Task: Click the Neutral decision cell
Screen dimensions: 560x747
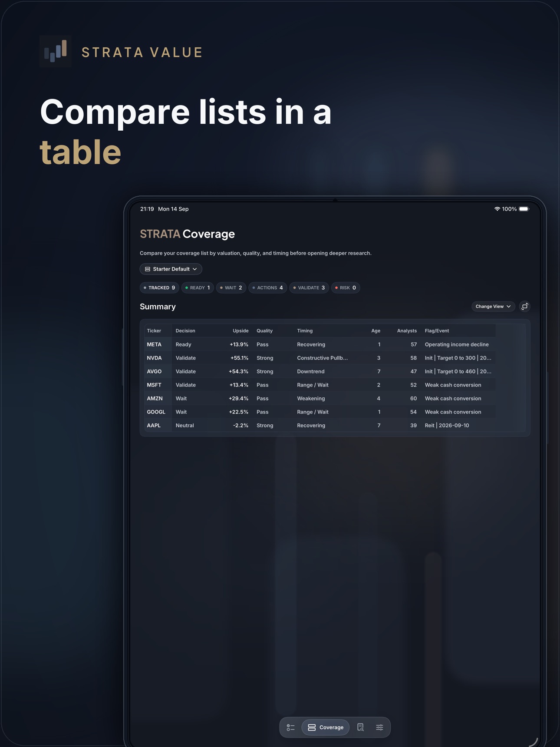Action: pyautogui.click(x=184, y=425)
